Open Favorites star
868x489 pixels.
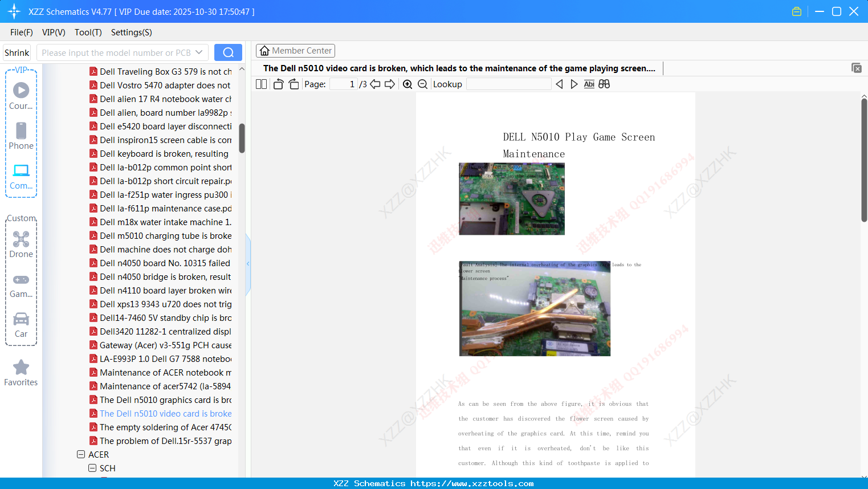[x=21, y=373]
